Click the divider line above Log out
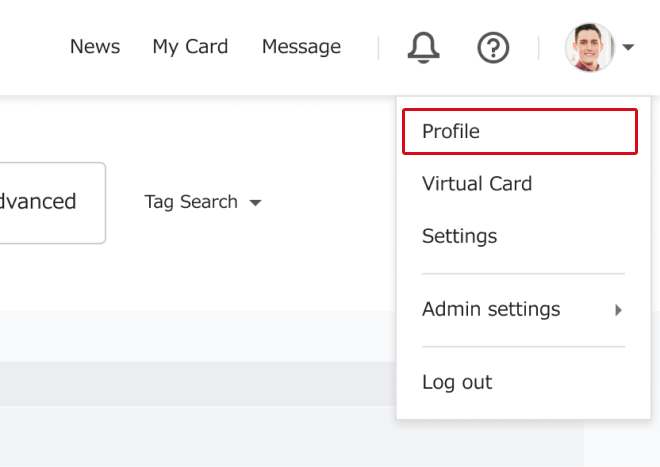The height and width of the screenshot is (467, 660). point(523,347)
